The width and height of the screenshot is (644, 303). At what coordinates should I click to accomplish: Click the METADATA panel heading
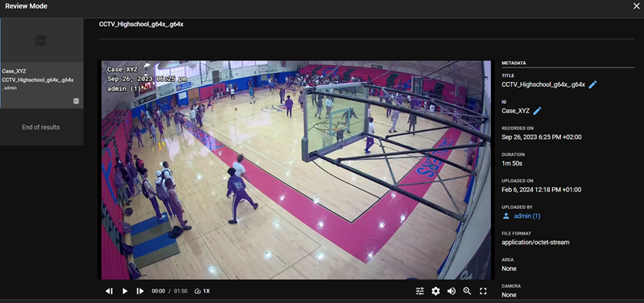pos(514,63)
